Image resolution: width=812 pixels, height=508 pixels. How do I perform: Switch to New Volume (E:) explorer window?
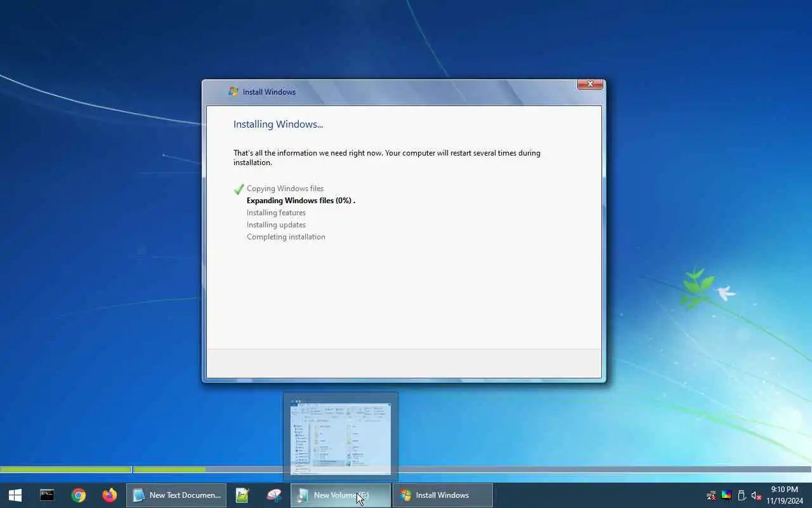(x=341, y=495)
